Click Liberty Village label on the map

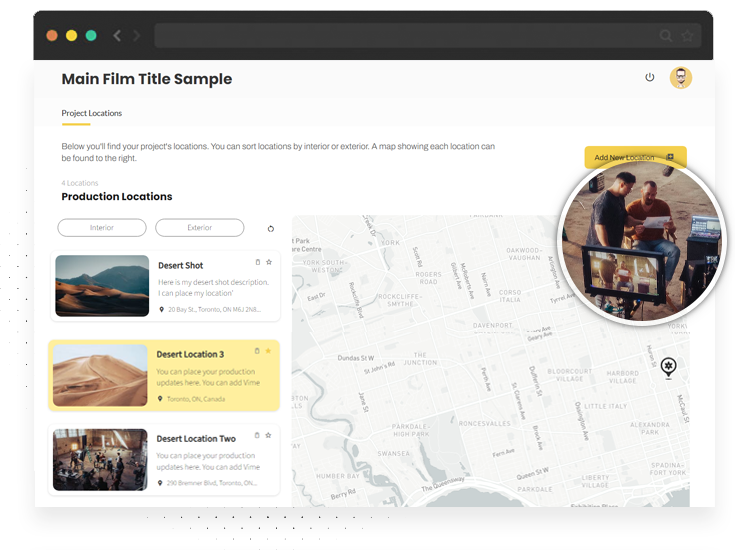pyautogui.click(x=595, y=481)
